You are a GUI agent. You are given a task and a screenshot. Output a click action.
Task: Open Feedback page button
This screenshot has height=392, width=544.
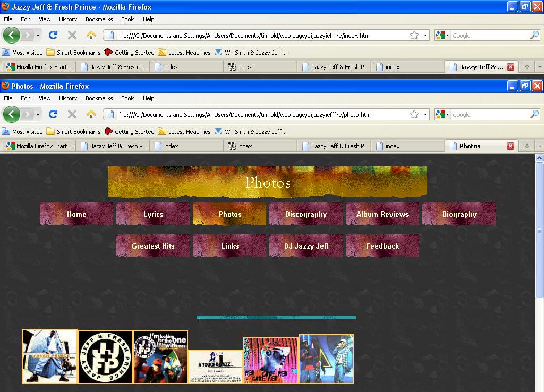[382, 245]
